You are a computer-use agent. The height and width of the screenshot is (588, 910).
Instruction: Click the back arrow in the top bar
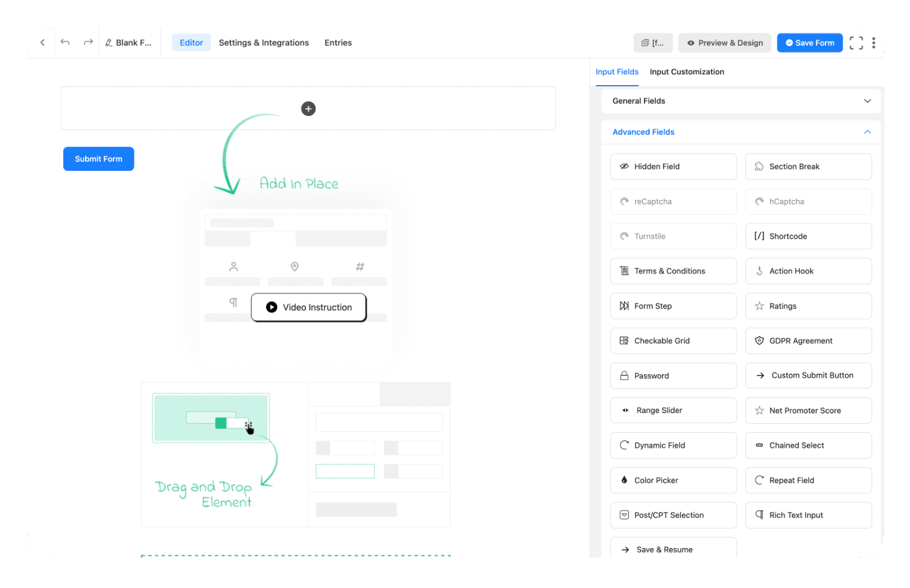[42, 42]
